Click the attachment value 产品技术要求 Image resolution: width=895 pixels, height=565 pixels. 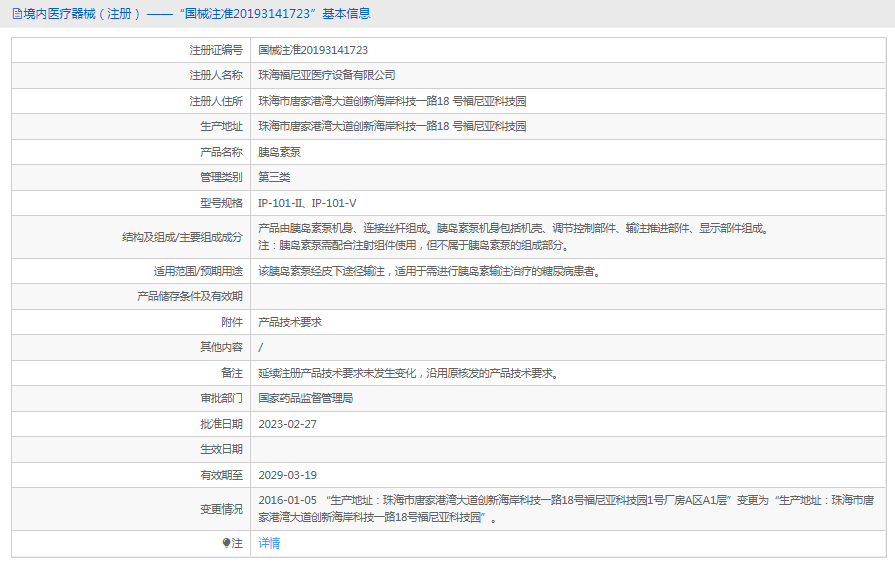pyautogui.click(x=290, y=322)
